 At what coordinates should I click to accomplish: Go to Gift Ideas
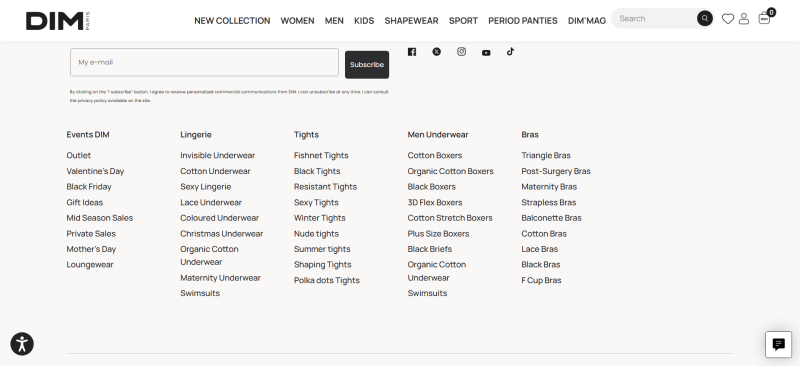[85, 202]
